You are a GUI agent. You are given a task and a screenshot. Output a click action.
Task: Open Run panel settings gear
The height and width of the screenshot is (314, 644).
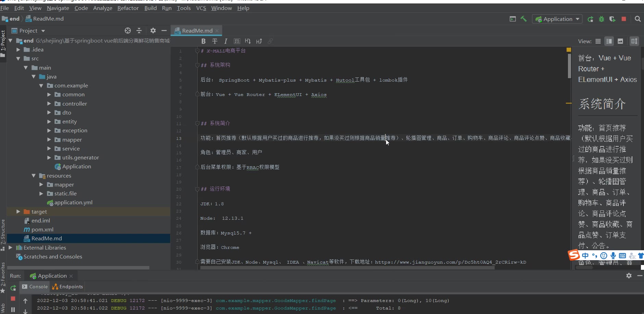click(x=629, y=276)
